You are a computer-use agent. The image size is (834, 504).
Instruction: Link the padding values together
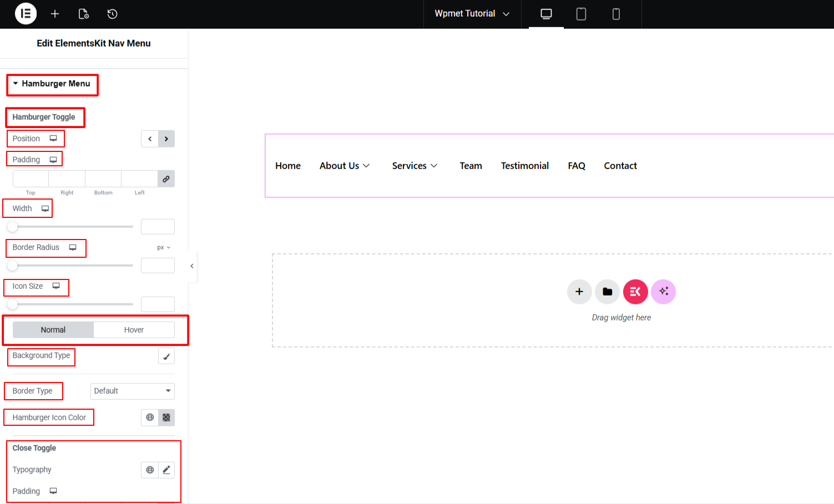(166, 179)
